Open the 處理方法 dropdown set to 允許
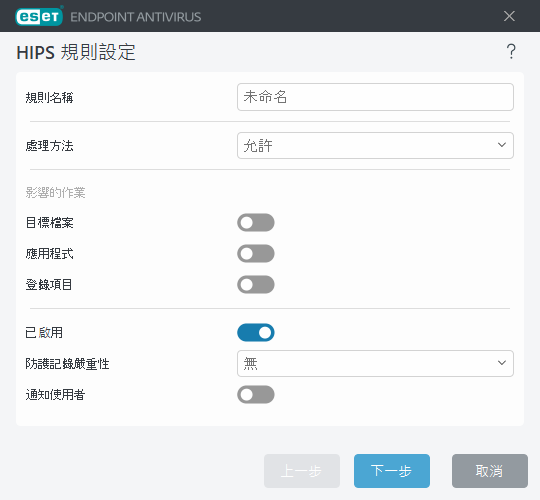The width and height of the screenshot is (540, 500). click(375, 145)
